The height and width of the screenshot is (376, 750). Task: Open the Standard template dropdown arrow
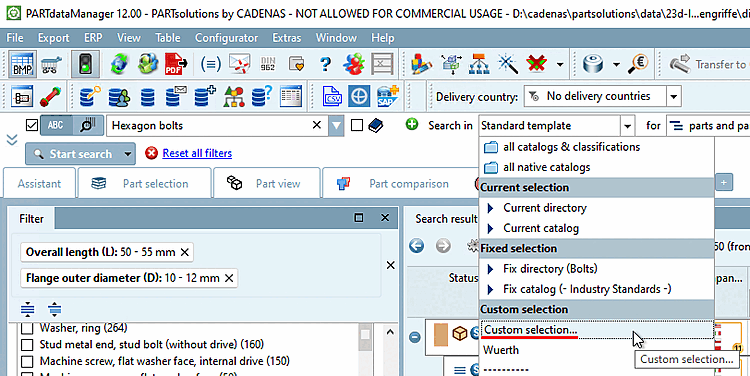click(x=627, y=126)
